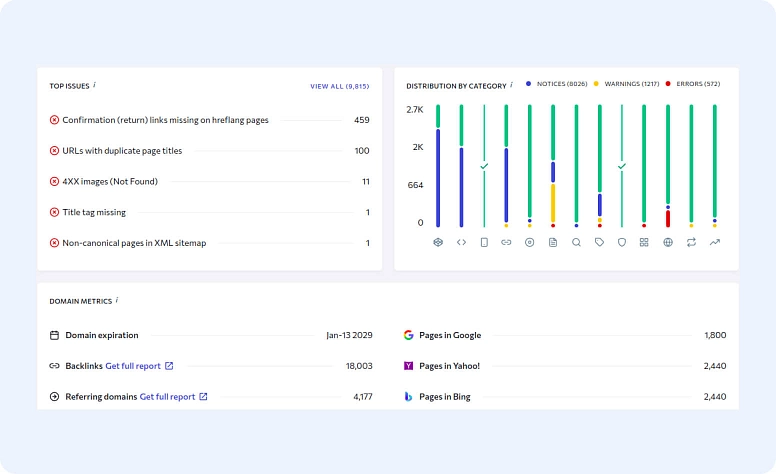Click the code brackets category icon
The image size is (776, 474).
[x=461, y=242]
